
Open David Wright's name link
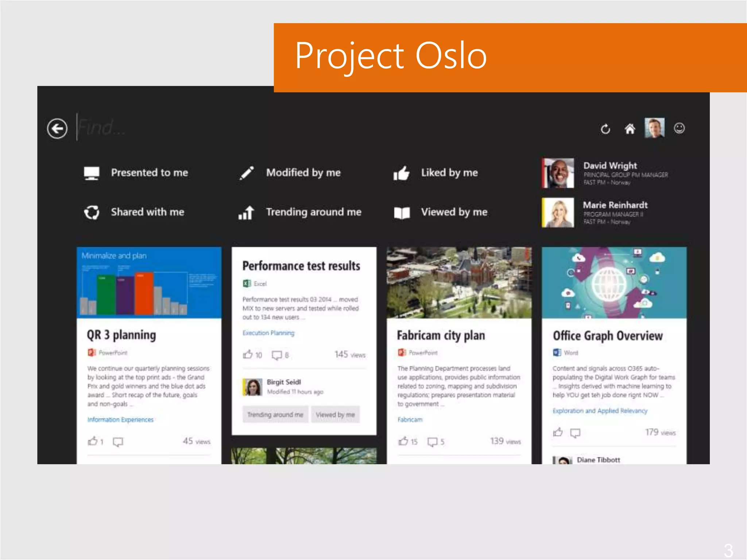coord(610,166)
